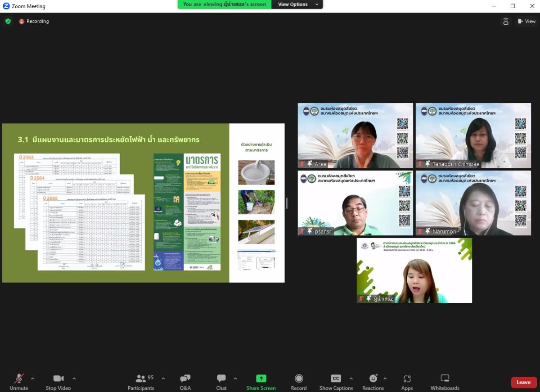This screenshot has height=392, width=540.
Task: Open the Q&A panel
Action: coord(185,382)
